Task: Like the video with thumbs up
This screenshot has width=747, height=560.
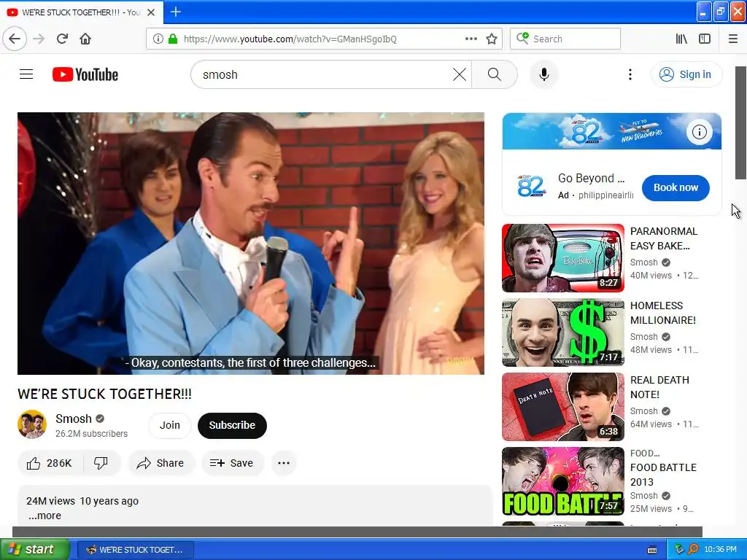Action: point(50,463)
